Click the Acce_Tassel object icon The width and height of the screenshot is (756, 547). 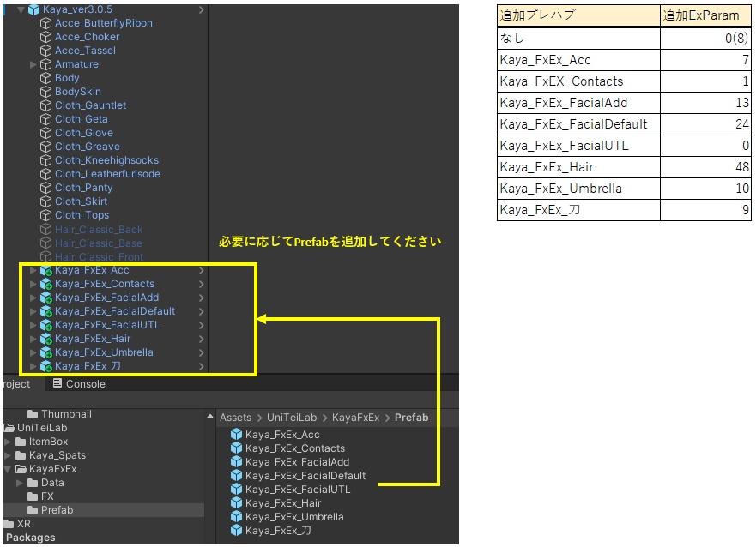pyautogui.click(x=45, y=51)
